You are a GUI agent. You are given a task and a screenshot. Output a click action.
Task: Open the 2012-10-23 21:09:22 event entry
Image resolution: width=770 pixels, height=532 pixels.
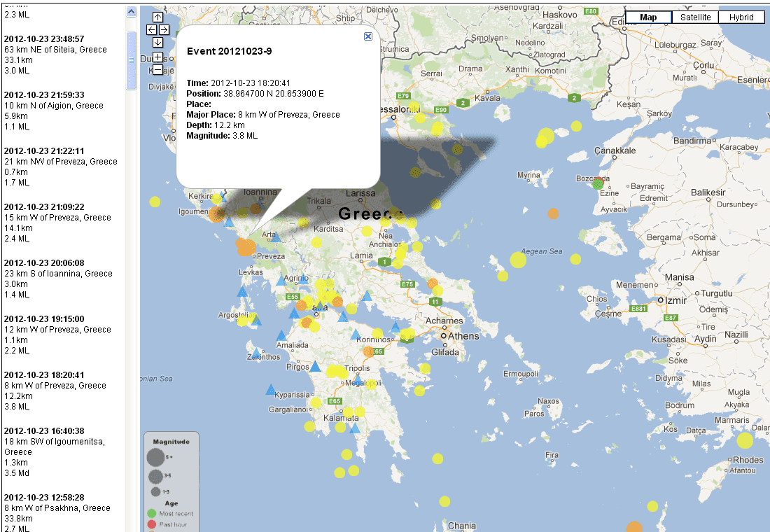click(x=57, y=223)
